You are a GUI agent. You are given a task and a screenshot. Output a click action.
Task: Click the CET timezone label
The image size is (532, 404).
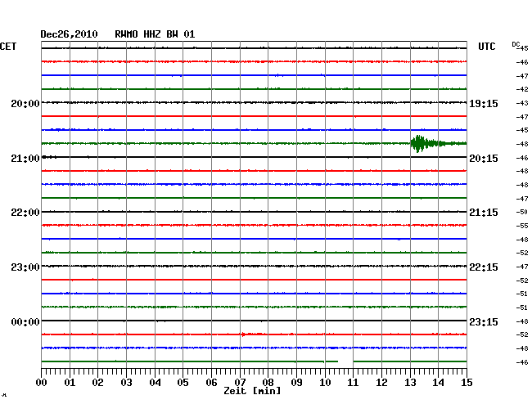[x=8, y=47]
